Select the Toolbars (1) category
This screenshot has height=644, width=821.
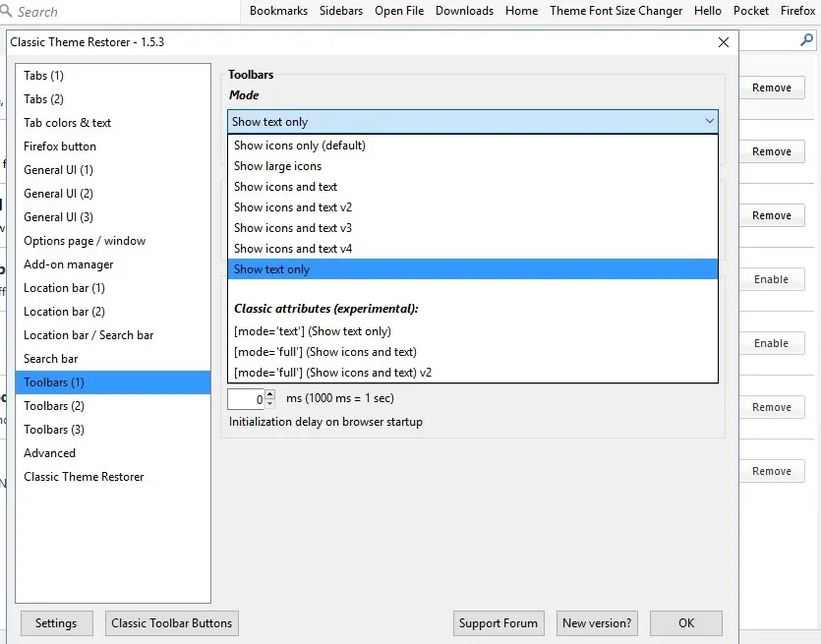113,382
